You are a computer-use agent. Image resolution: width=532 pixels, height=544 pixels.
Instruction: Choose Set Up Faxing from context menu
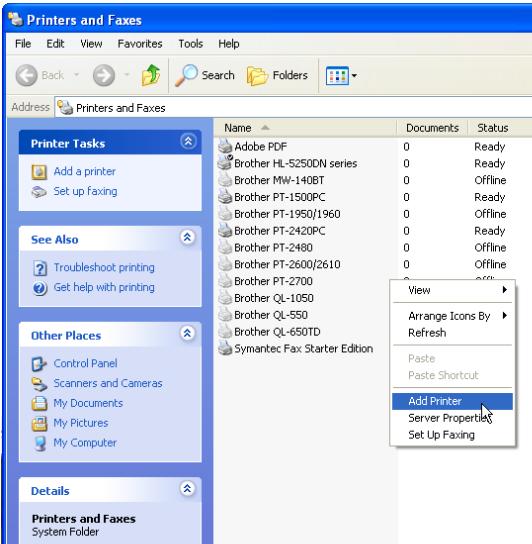point(452,435)
